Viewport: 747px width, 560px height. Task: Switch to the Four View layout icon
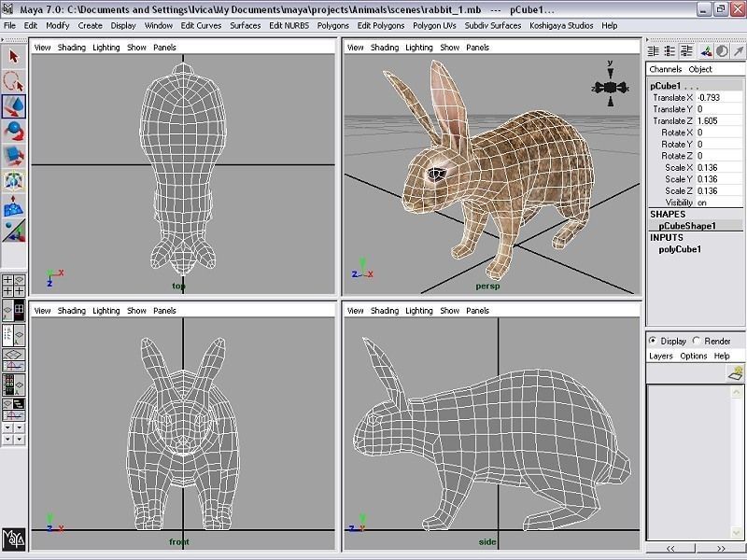[x=13, y=286]
